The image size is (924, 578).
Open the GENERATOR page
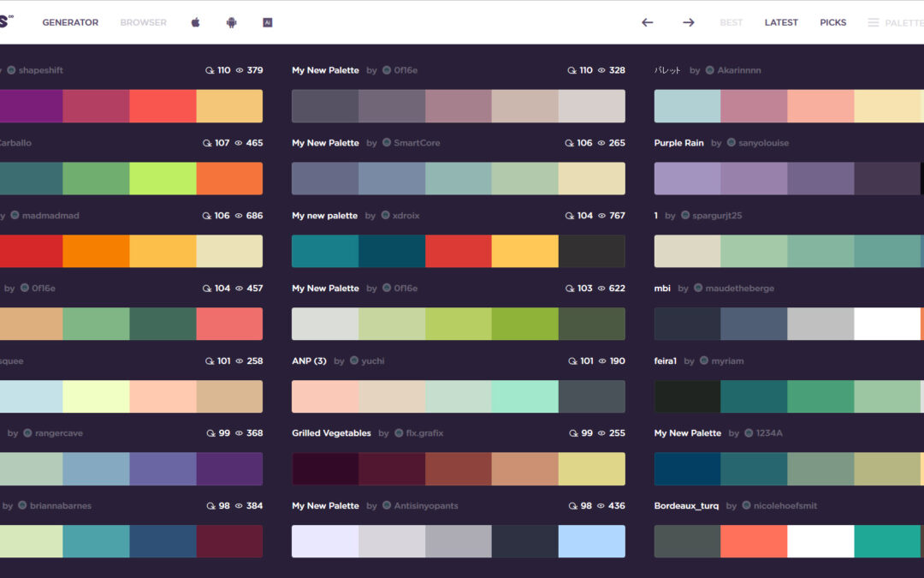[70, 22]
